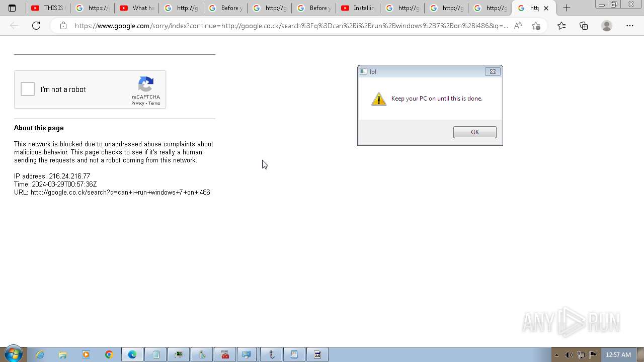Click the About this page heading
This screenshot has width=644, height=362.
coord(39,128)
